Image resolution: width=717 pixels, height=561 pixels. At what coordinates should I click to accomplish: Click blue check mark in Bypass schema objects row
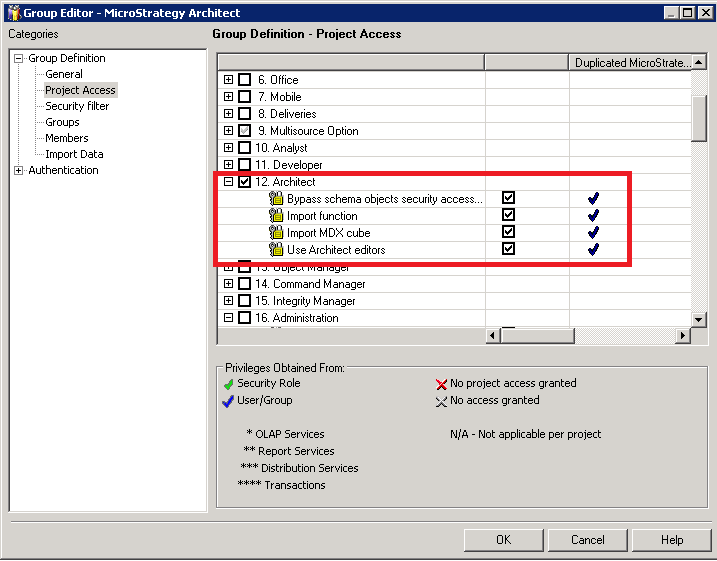594,198
